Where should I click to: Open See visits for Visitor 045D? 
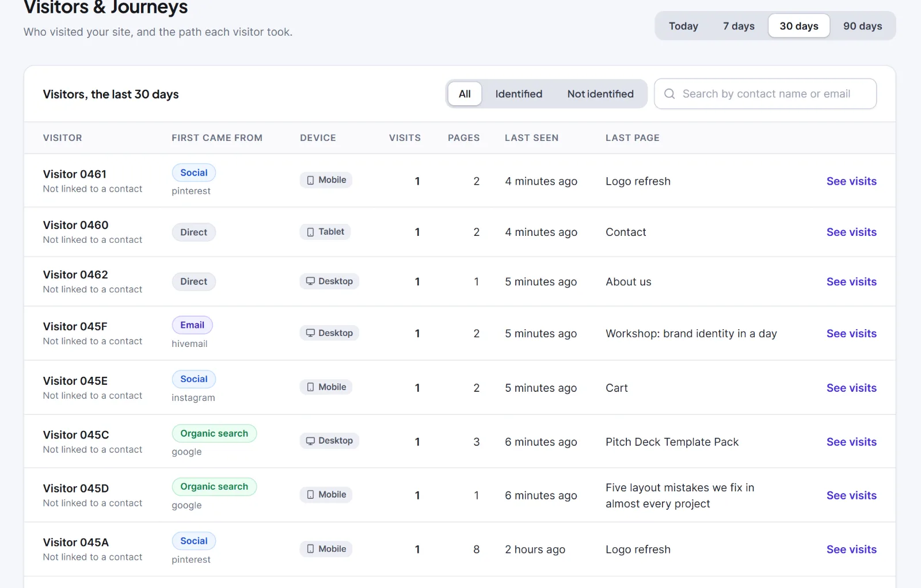(x=851, y=495)
